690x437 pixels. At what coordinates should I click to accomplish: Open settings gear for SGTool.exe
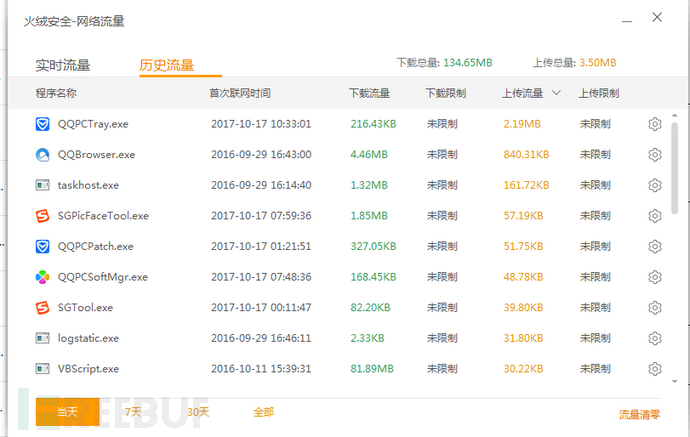(655, 308)
